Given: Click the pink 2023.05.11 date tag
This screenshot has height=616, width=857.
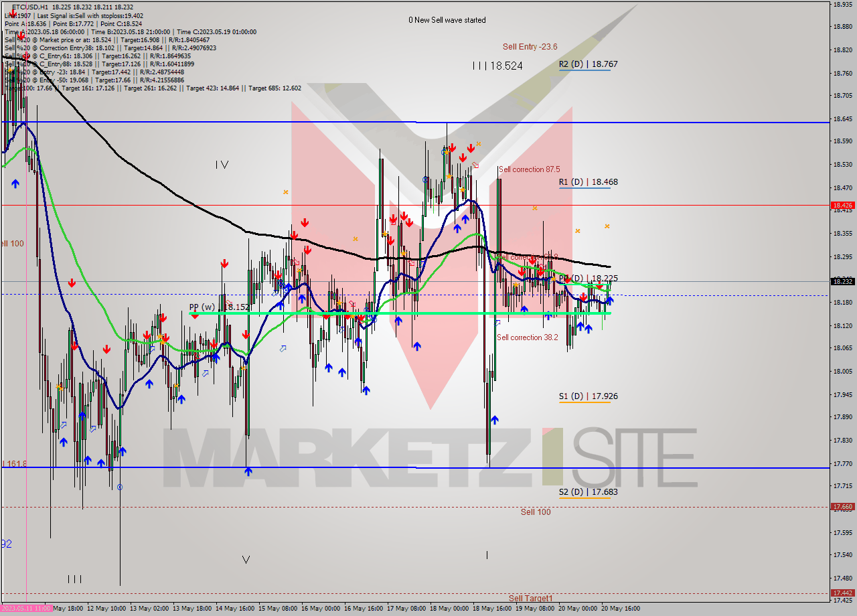Looking at the screenshot, I should [x=26, y=609].
